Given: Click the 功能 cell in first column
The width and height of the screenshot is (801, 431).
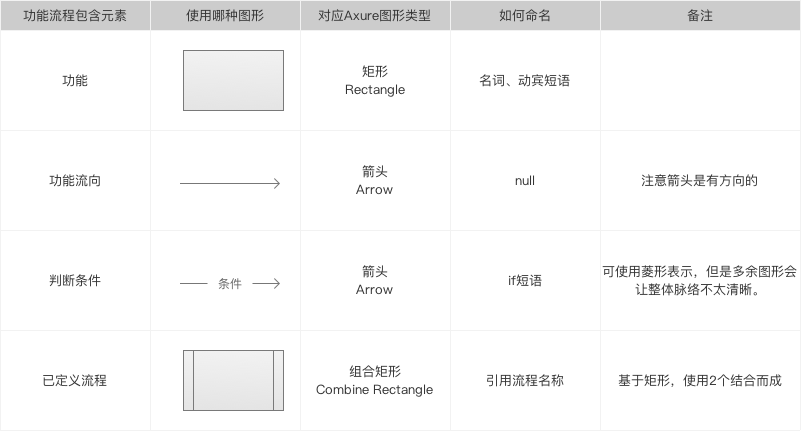Looking at the screenshot, I should (x=75, y=81).
